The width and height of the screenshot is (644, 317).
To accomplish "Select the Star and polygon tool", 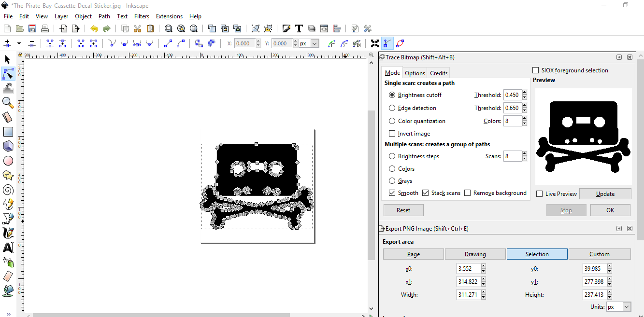I will point(8,175).
